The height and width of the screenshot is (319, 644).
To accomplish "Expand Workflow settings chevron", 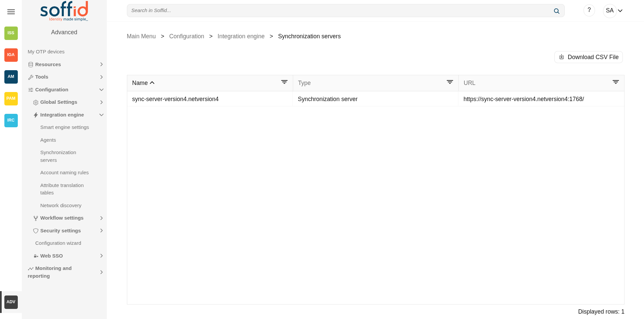I will pos(101,218).
